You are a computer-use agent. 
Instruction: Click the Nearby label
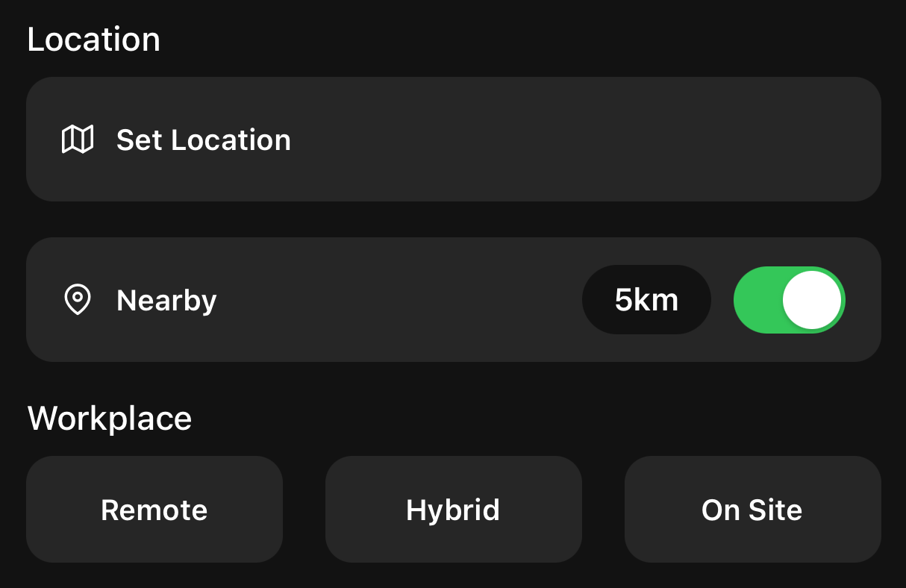click(166, 300)
